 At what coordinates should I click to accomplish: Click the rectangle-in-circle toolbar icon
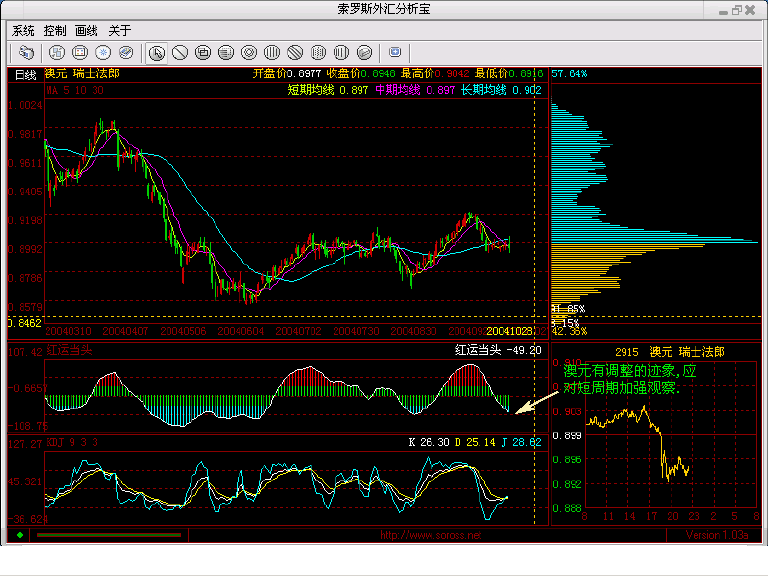tap(203, 51)
